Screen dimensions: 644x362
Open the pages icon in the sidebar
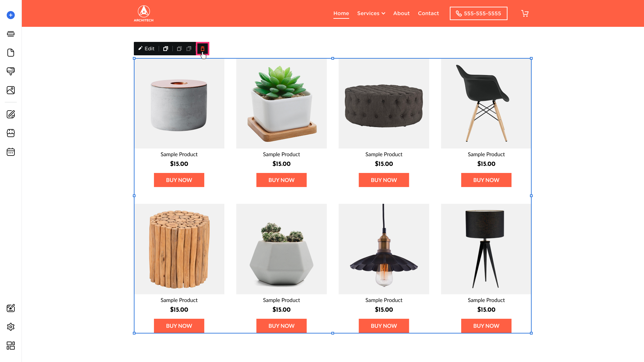(x=11, y=53)
